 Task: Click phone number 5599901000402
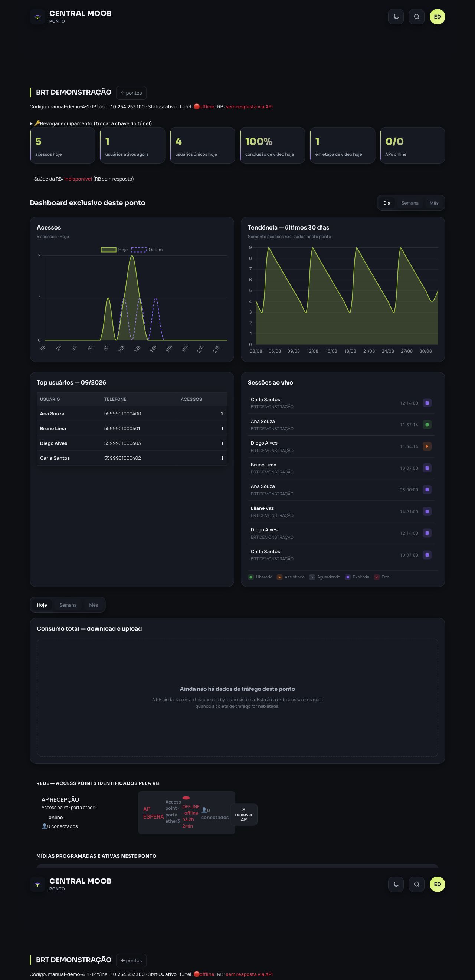click(x=122, y=458)
